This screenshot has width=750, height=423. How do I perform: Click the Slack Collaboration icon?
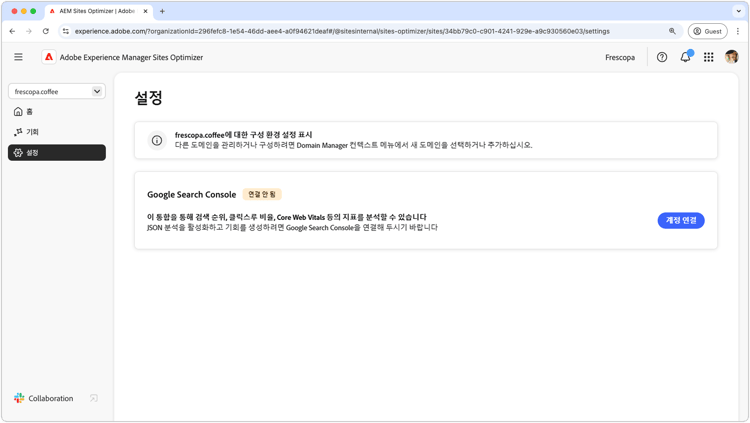tap(19, 398)
